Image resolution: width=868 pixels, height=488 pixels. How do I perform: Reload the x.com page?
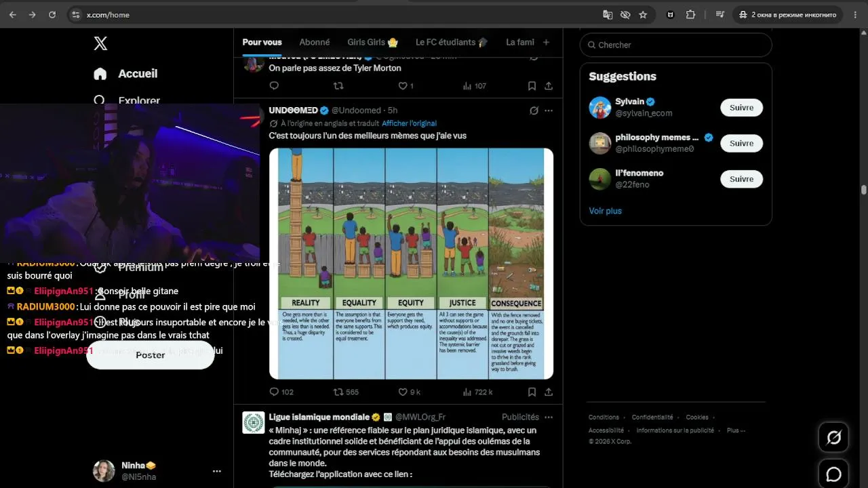(52, 14)
